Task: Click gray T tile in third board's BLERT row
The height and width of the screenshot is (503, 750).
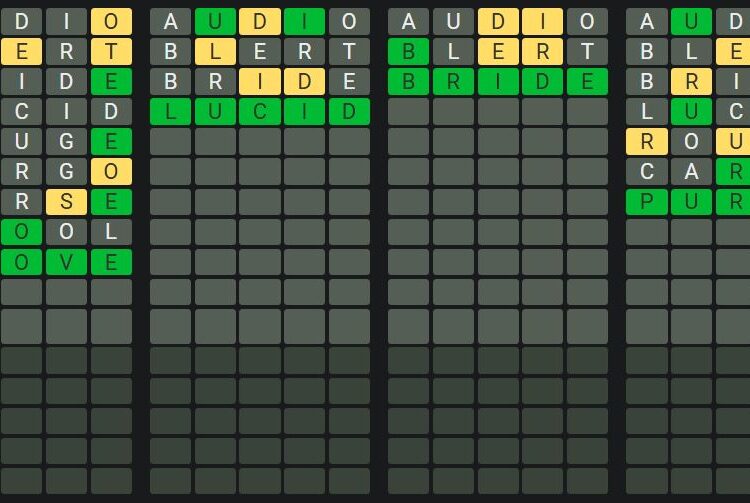Action: pyautogui.click(x=587, y=51)
